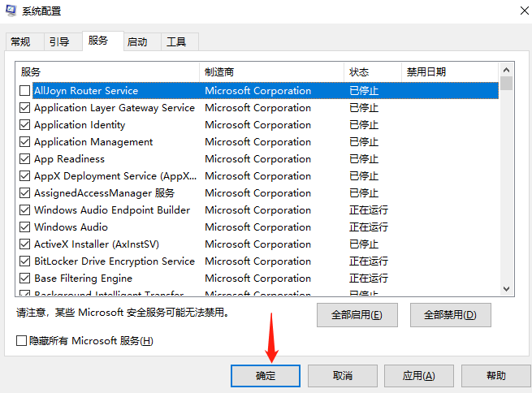The width and height of the screenshot is (532, 393).
Task: Uncheck the Windows Audio service
Action: point(25,227)
